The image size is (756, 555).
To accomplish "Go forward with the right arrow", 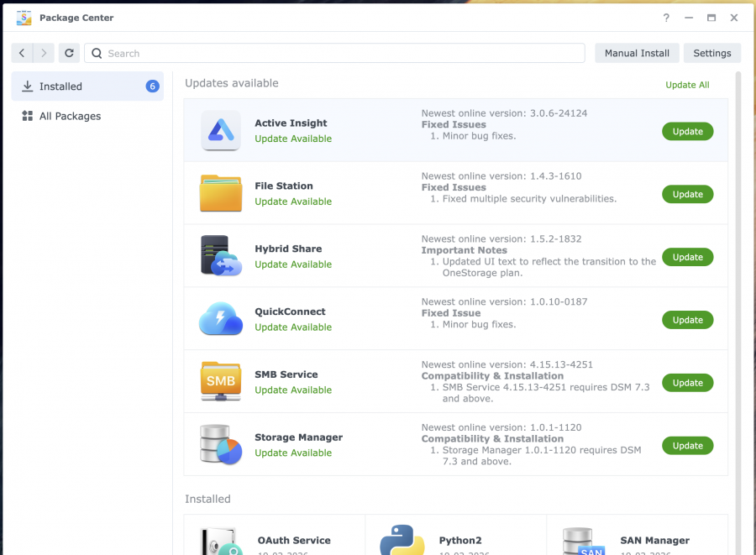I will (x=44, y=53).
